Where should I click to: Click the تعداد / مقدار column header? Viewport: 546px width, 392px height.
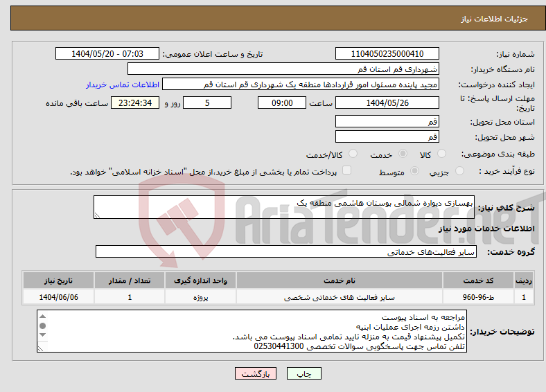[130, 280]
